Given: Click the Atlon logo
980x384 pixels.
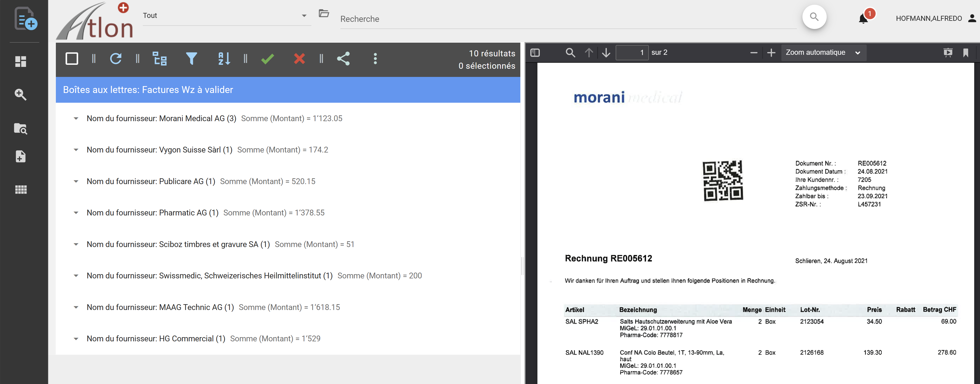Looking at the screenshot, I should pos(94,21).
